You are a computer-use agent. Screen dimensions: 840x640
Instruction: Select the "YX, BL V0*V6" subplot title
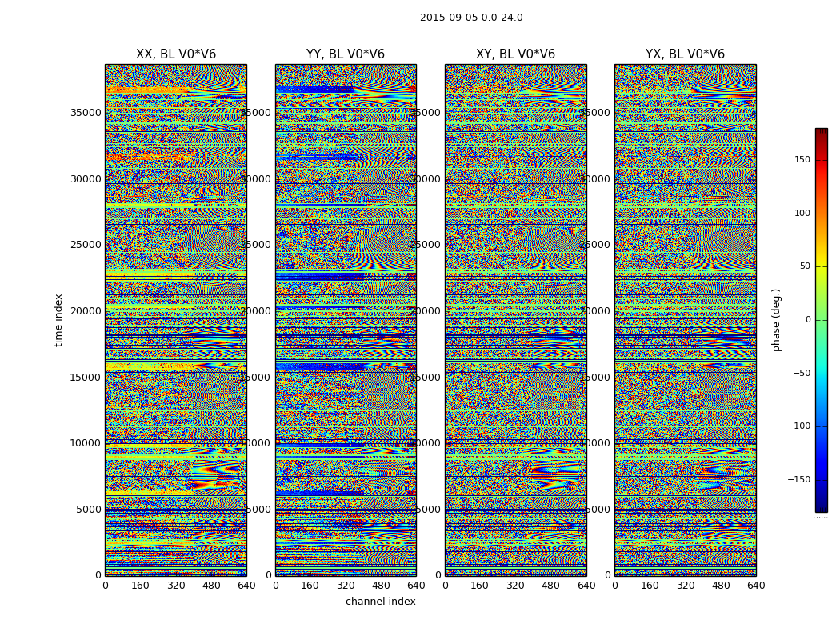(685, 54)
